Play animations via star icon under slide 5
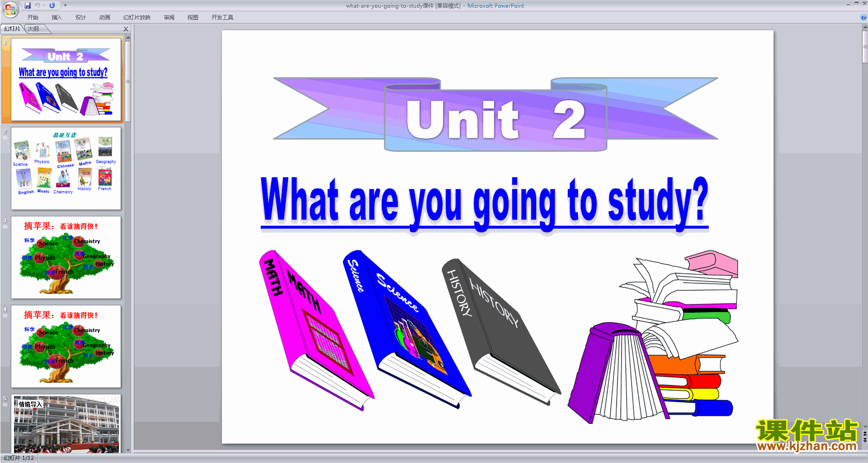The height and width of the screenshot is (463, 868). point(5,404)
